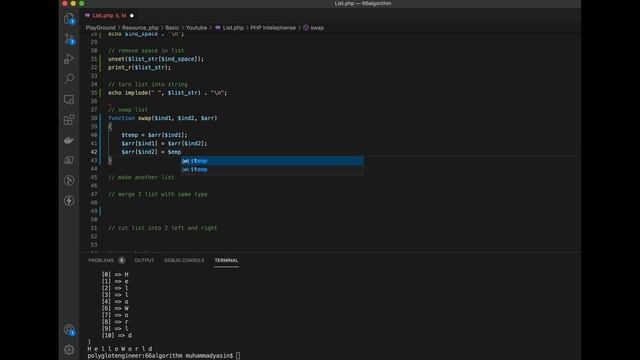Click the '[0] => H' terminal output row
Screen dimensions: 640x360
[x=115, y=275]
